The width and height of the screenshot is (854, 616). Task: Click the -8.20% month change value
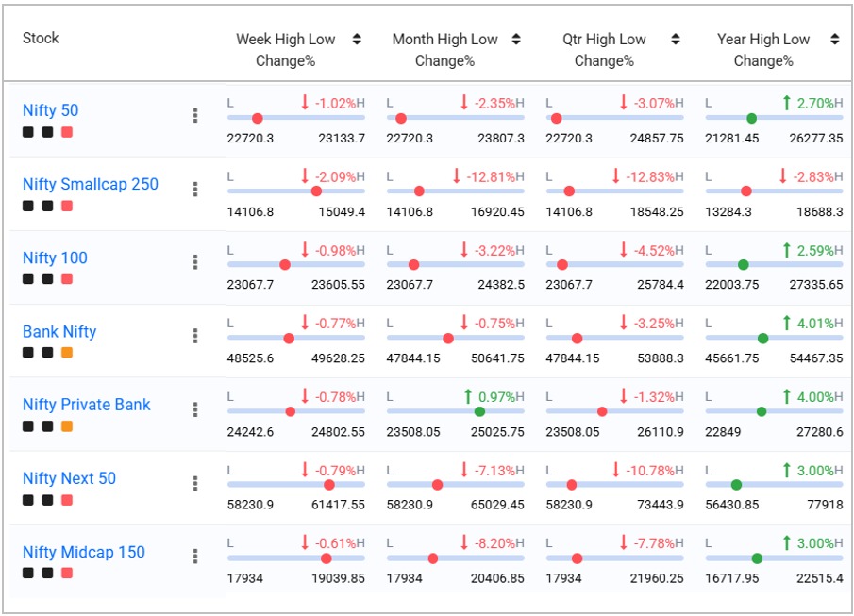(x=494, y=543)
